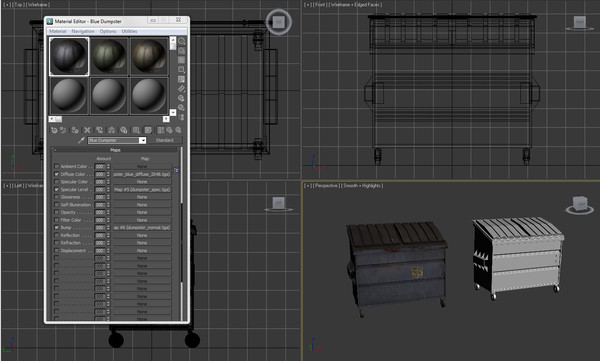
Task: Enable Self-Illumination map checkbox
Action: click(57, 204)
